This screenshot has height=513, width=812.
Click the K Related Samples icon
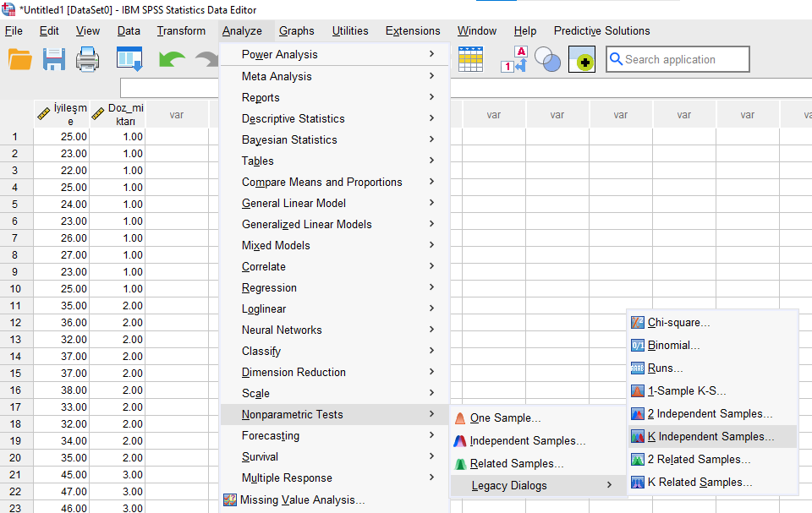(x=638, y=482)
